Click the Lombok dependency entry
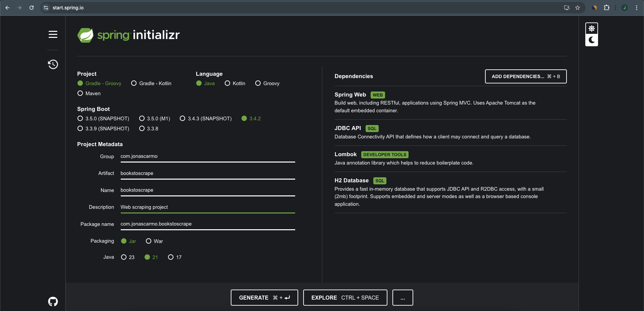Screen dimensions: 644x311 pyautogui.click(x=450, y=159)
